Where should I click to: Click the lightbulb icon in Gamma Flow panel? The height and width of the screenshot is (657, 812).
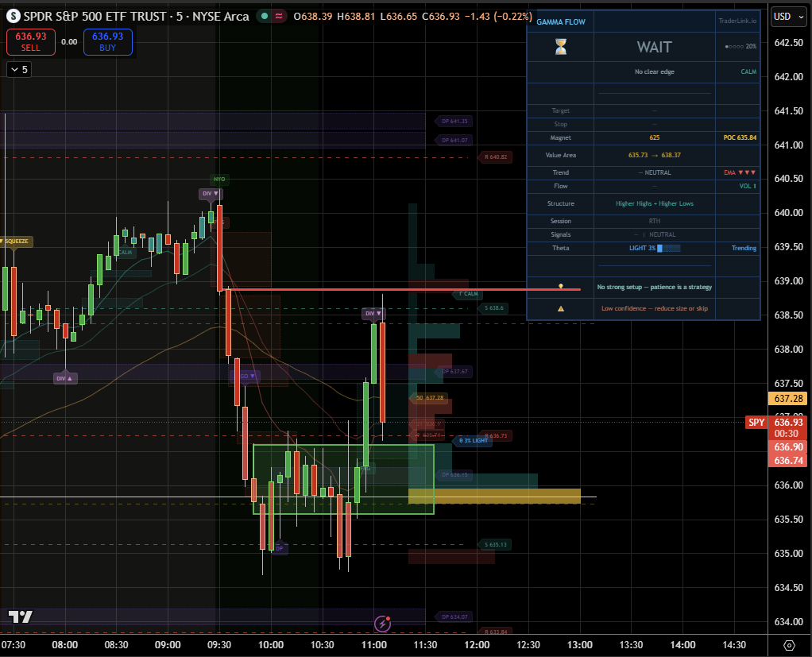561,286
